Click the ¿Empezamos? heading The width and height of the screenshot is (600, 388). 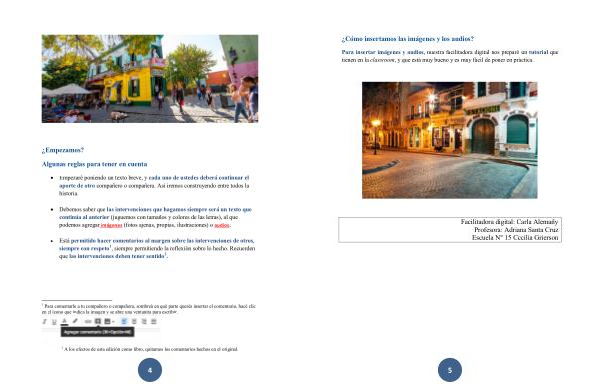[x=63, y=150]
